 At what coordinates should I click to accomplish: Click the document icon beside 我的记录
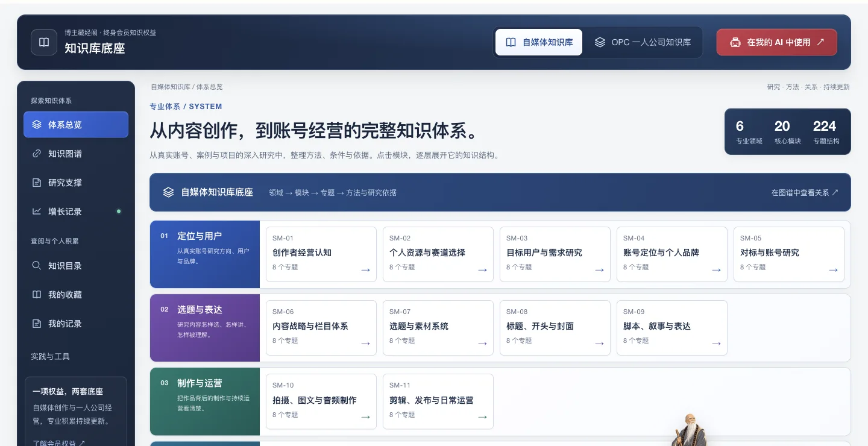(x=37, y=324)
